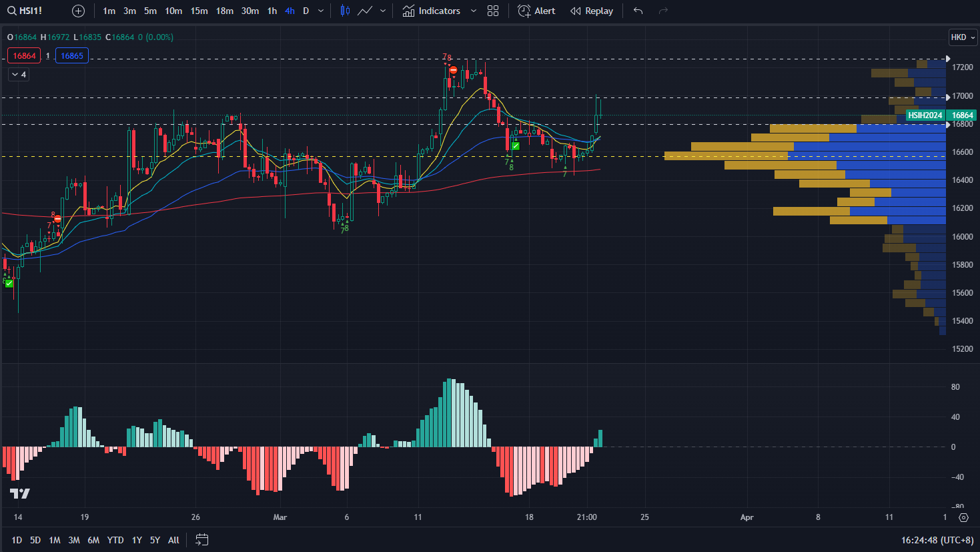
Task: Collapse the indicator legend showing 4
Action: 19,75
